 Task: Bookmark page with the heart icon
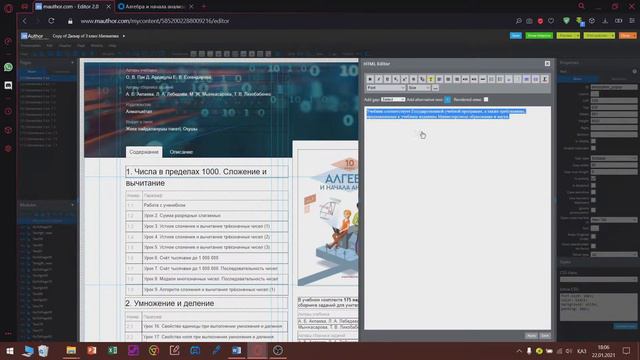point(551,21)
